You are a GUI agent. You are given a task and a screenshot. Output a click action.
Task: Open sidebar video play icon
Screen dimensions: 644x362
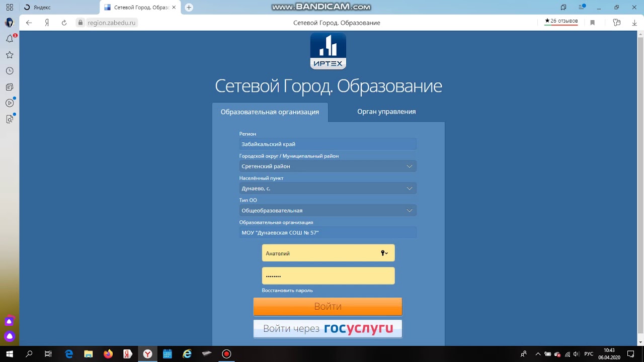10,103
